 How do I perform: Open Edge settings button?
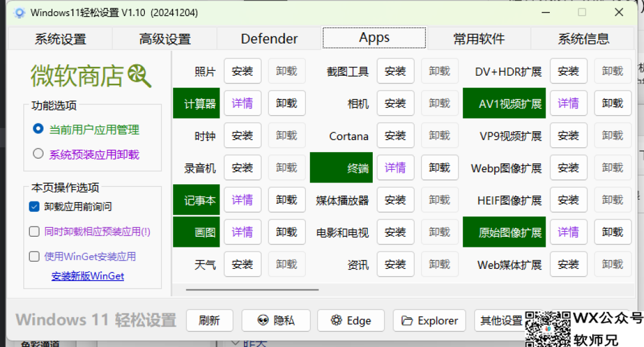click(x=351, y=320)
